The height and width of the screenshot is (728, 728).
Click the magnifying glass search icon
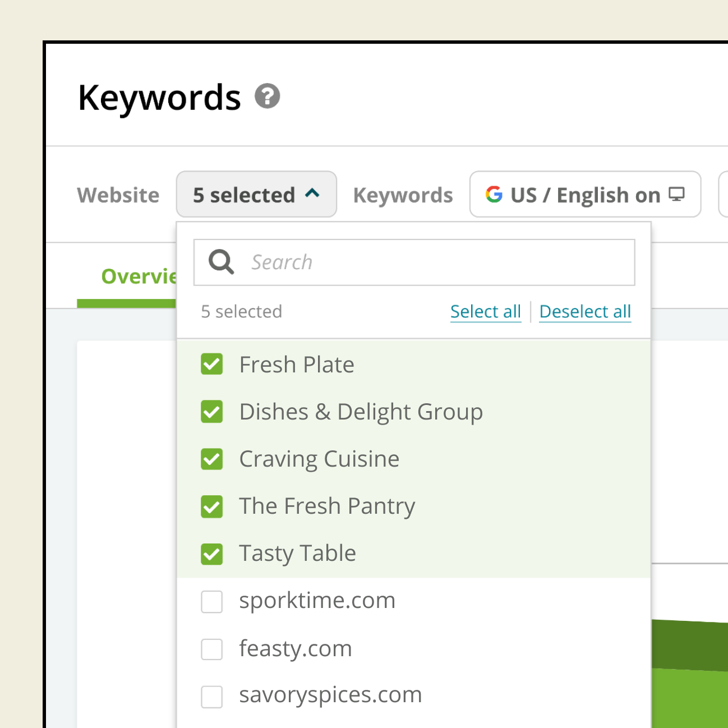click(221, 262)
